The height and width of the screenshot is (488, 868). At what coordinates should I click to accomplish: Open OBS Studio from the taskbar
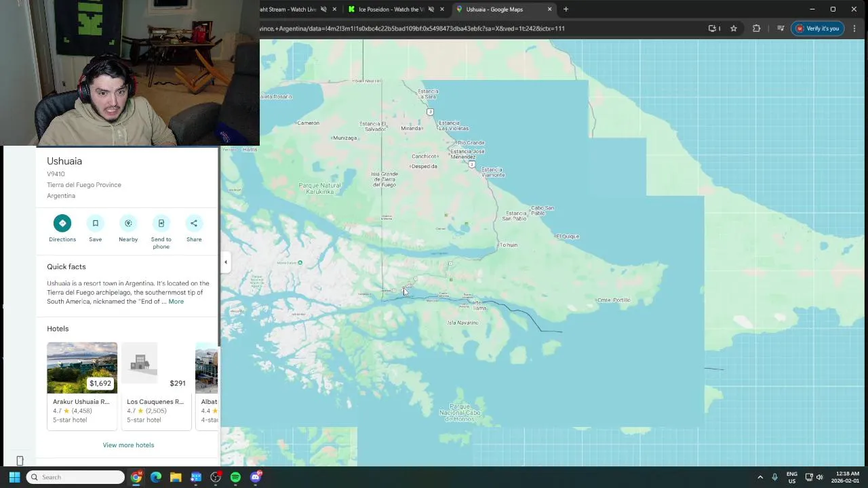click(x=216, y=477)
